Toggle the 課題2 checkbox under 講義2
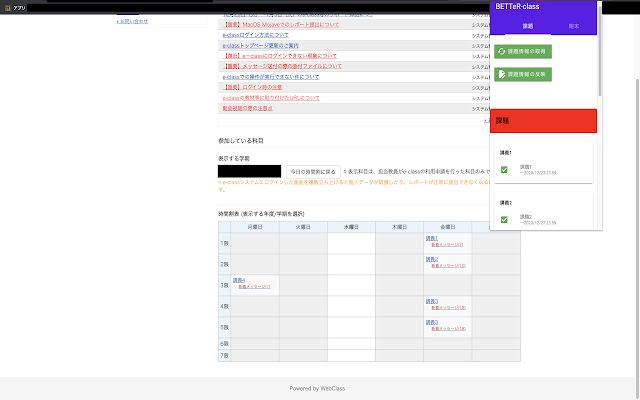Viewport: 640px width, 400px height. pyautogui.click(x=504, y=220)
